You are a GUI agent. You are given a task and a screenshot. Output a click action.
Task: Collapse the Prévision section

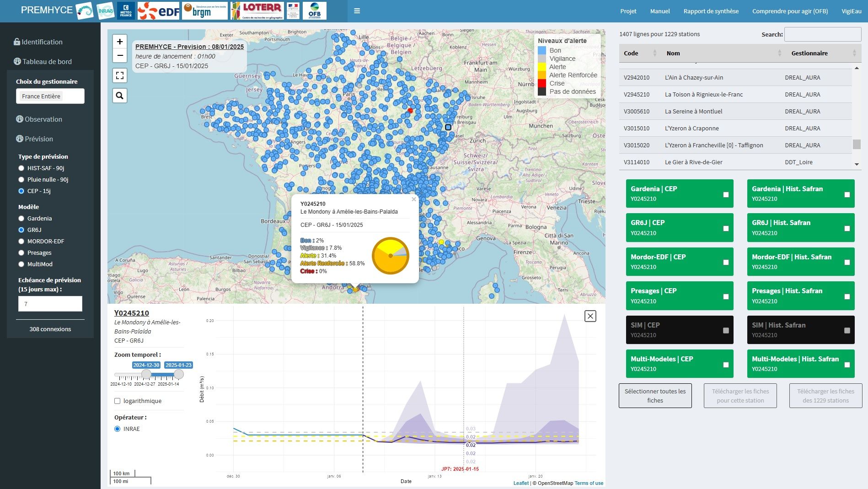pos(34,139)
